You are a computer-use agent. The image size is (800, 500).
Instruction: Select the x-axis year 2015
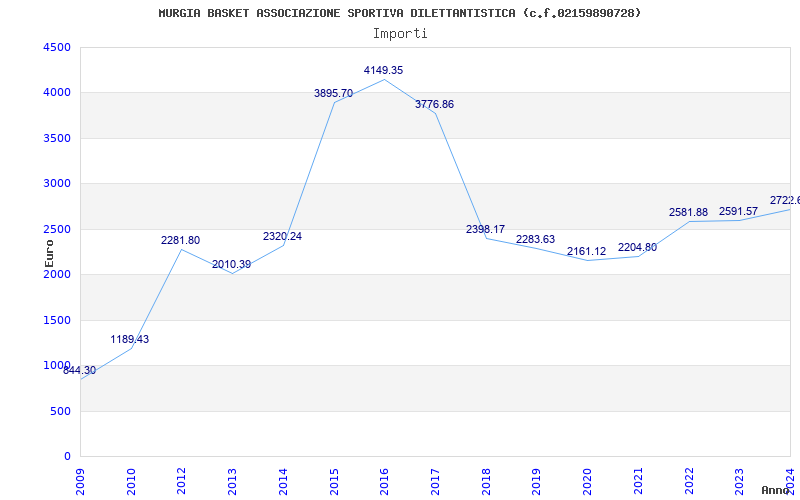click(x=334, y=482)
